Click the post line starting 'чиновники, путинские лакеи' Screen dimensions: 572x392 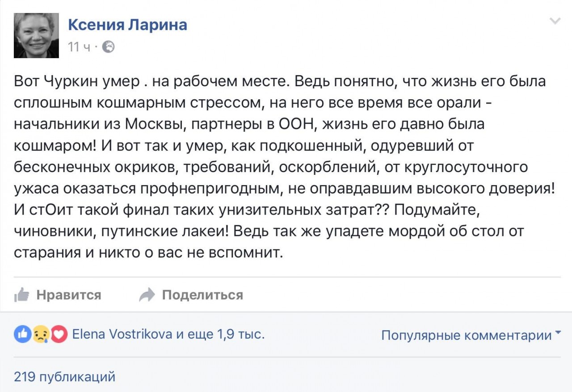[269, 231]
